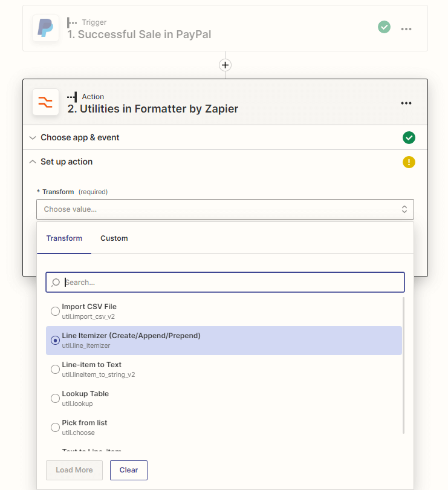Click the yellow warning icon on Set up action
The height and width of the screenshot is (490, 448).
click(409, 162)
